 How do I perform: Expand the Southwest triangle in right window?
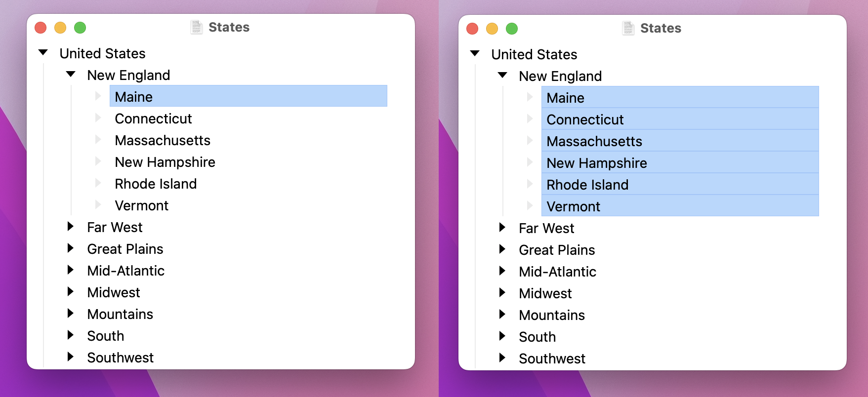(x=502, y=358)
